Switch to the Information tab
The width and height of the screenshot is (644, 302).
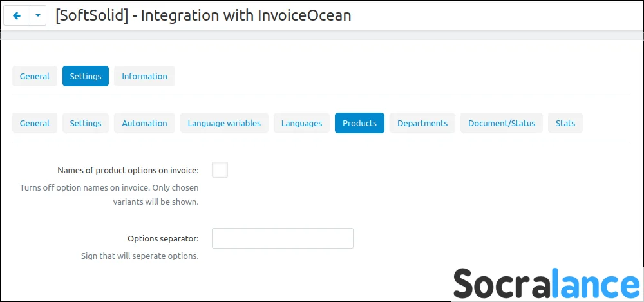click(x=144, y=76)
